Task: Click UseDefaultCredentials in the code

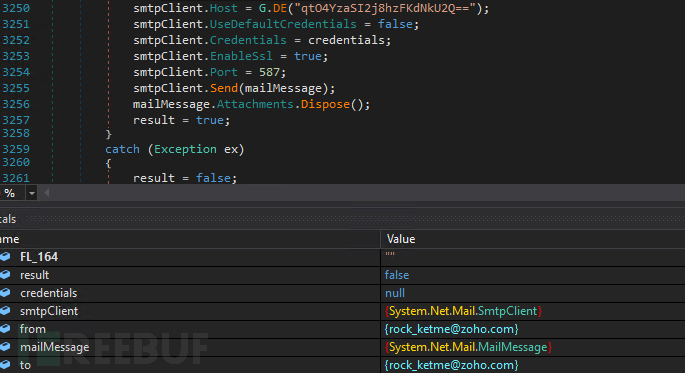Action: coord(283,24)
